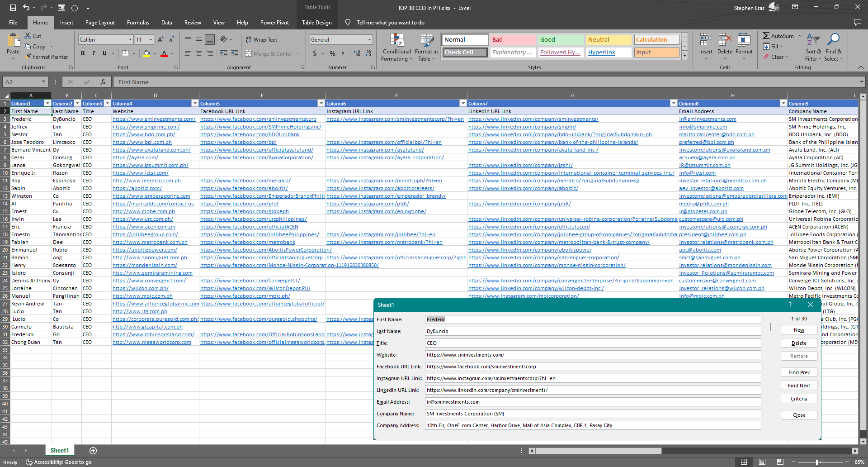
Task: Go to the Data tab
Action: coord(167,22)
